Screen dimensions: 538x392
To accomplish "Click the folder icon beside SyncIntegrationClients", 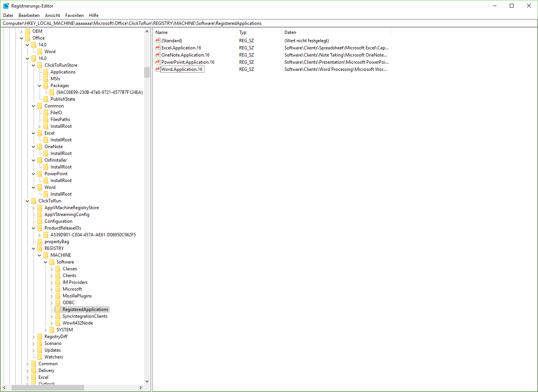I will pos(58,316).
